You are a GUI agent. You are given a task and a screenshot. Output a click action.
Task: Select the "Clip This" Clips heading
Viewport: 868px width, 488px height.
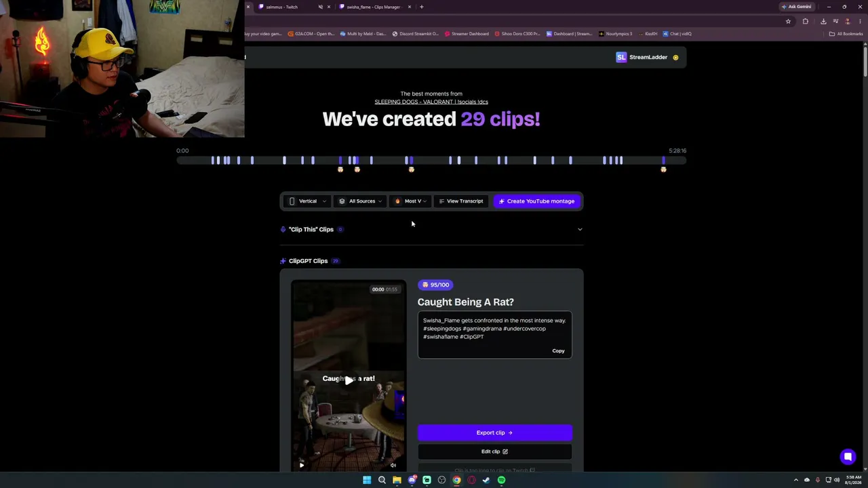pyautogui.click(x=311, y=229)
